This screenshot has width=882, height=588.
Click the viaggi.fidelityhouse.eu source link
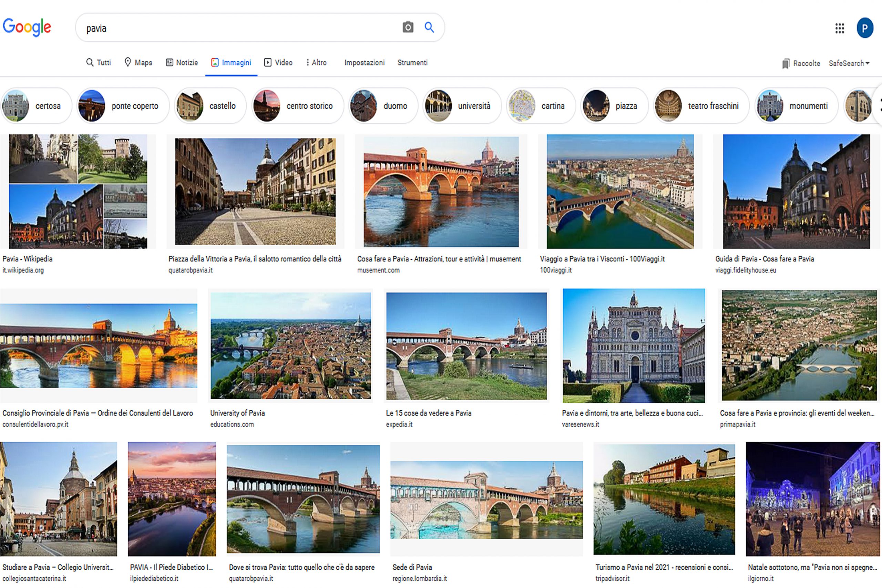coord(746,270)
